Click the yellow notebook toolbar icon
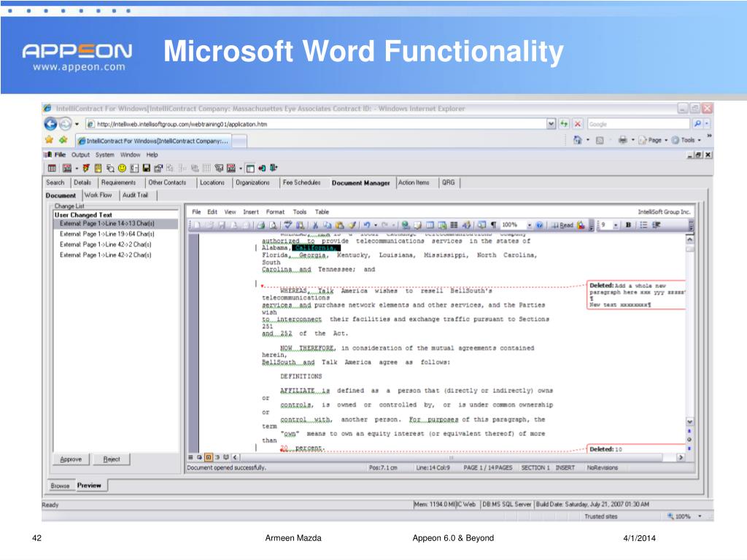This screenshot has width=747, height=560. (x=98, y=168)
